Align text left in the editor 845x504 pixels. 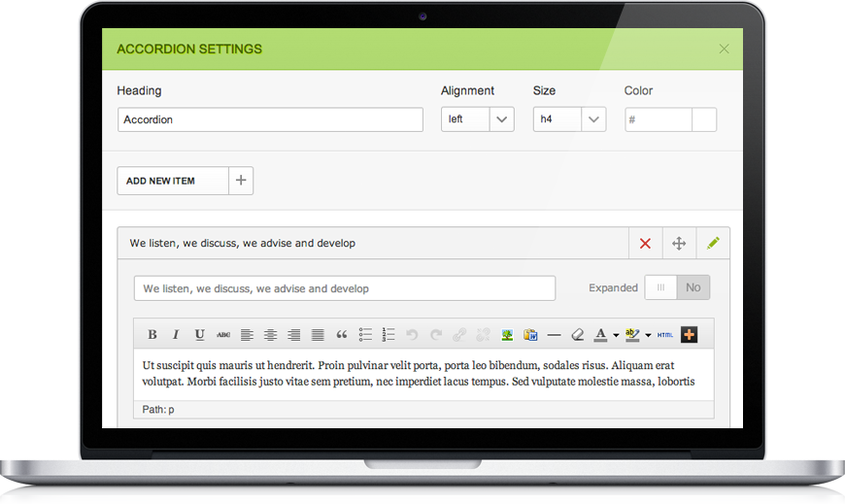pos(247,335)
